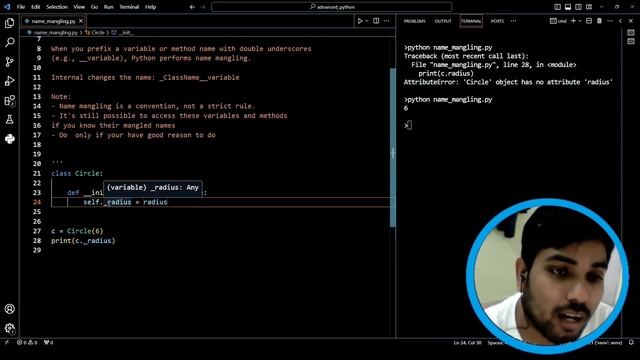Viewport: 640px width, 360px height.
Task: Click Ln 24, Col 30 cursor position
Action: [x=467, y=342]
